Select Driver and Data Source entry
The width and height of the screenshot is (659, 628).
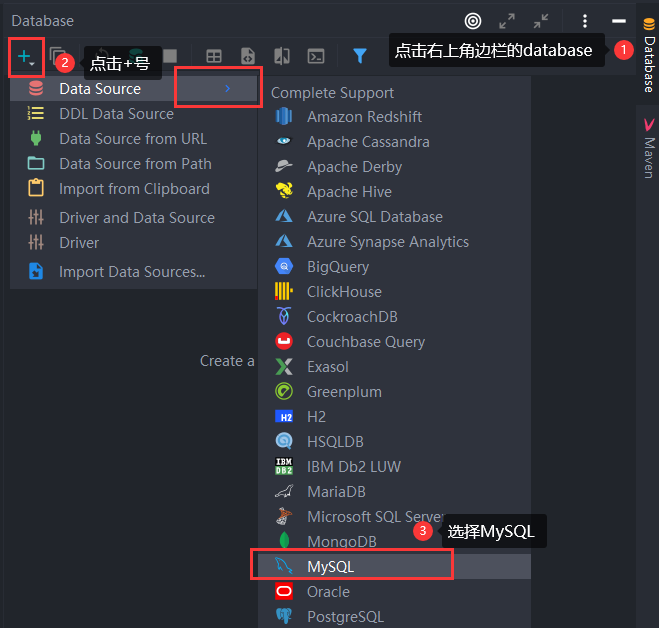tap(134, 218)
